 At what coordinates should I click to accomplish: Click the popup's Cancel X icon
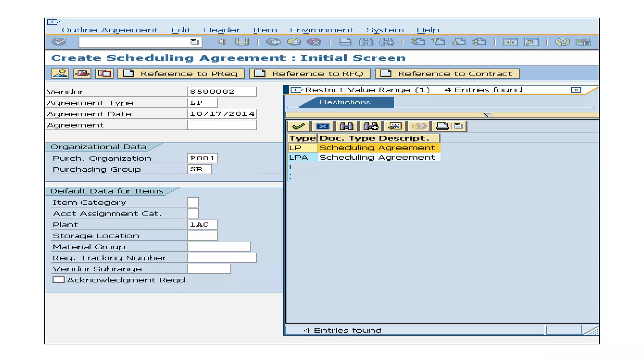point(323,126)
